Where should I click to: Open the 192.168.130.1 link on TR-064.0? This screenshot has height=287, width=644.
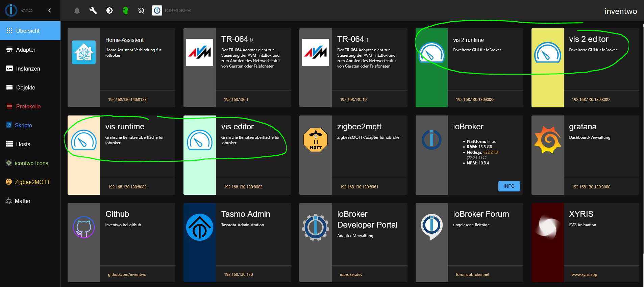236,100
